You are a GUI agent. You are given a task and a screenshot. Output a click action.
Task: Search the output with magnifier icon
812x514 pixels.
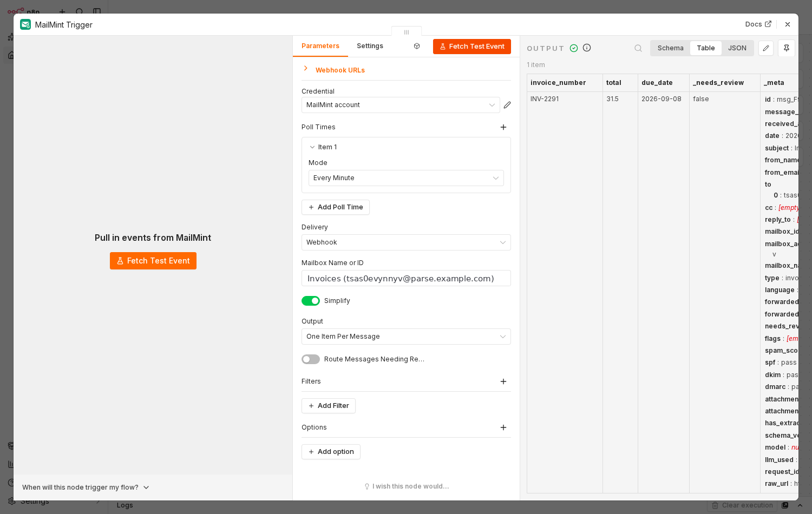pos(638,48)
